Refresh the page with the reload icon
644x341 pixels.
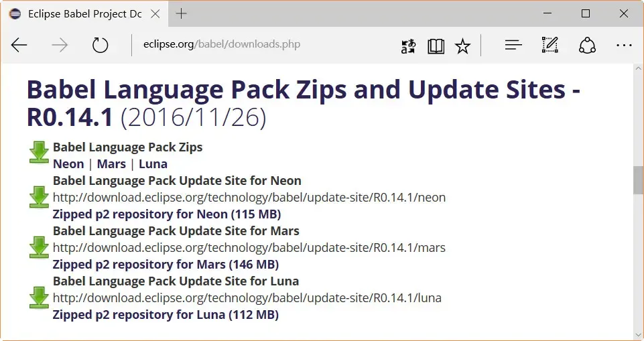coord(100,45)
